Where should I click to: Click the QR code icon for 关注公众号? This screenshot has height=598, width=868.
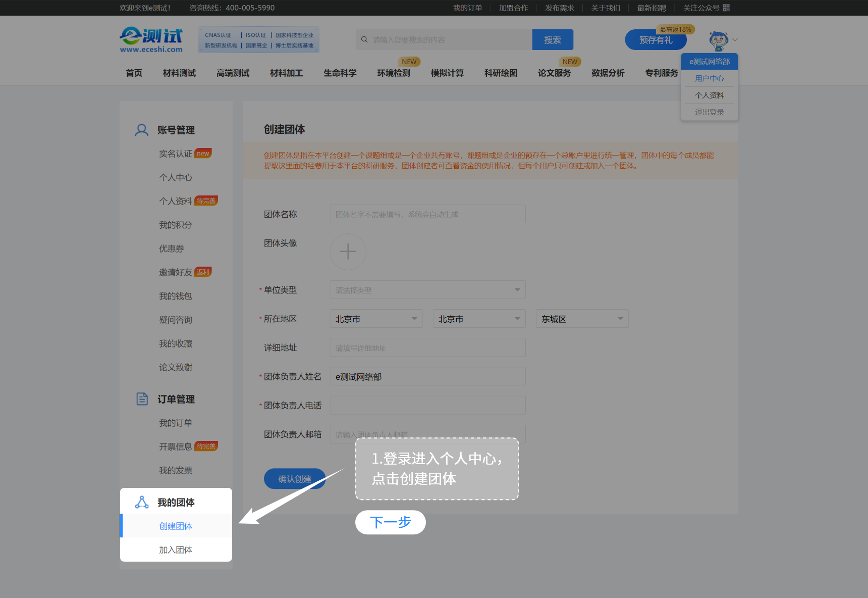click(725, 8)
